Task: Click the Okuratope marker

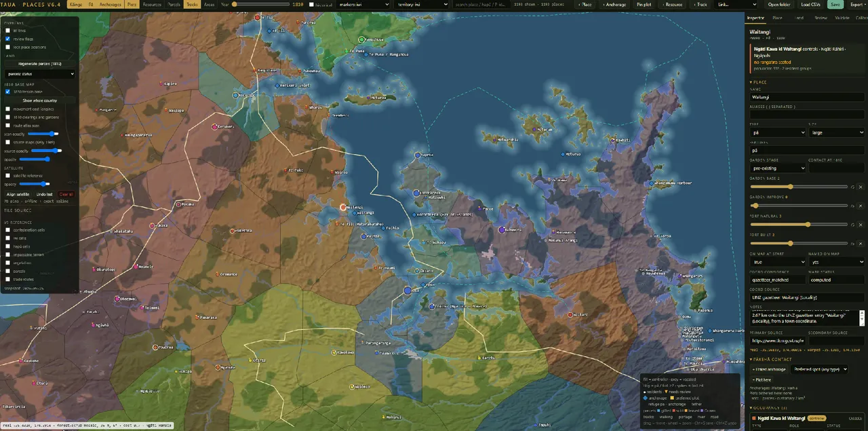Action: point(93,269)
